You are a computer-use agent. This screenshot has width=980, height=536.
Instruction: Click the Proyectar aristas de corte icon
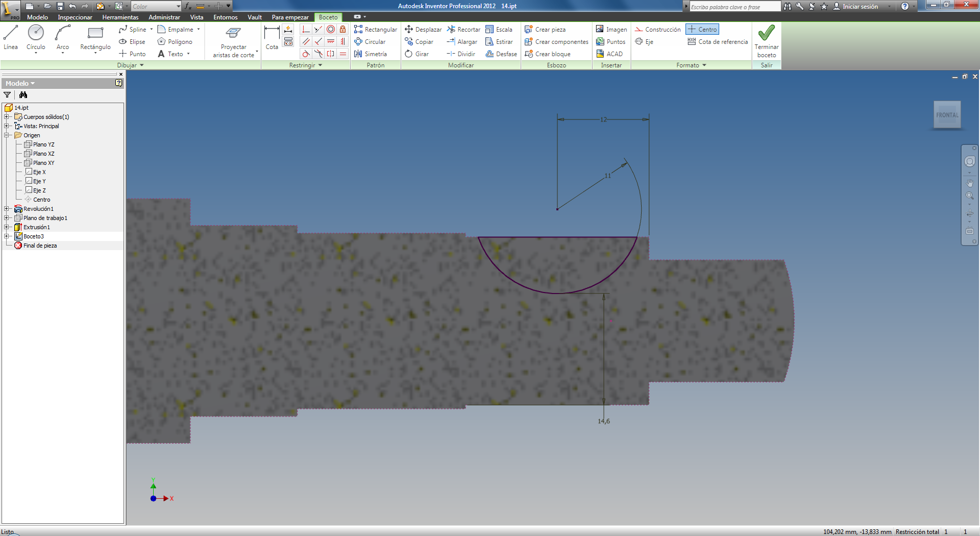233,33
